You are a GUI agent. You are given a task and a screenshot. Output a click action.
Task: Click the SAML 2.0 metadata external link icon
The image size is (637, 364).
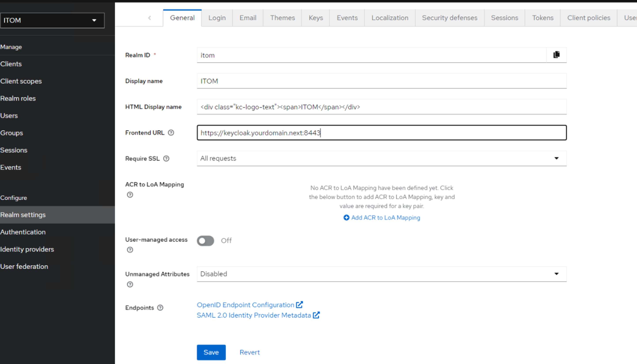tap(316, 315)
